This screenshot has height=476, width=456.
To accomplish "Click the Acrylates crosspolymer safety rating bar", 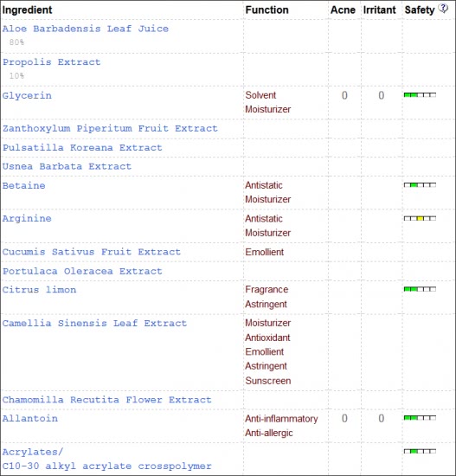I will click(x=420, y=451).
